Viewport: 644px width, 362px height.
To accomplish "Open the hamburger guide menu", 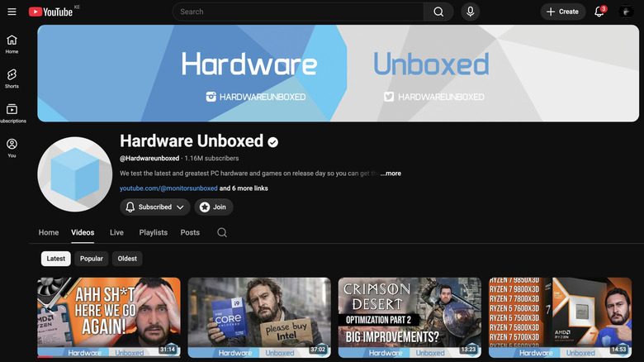I will click(12, 12).
